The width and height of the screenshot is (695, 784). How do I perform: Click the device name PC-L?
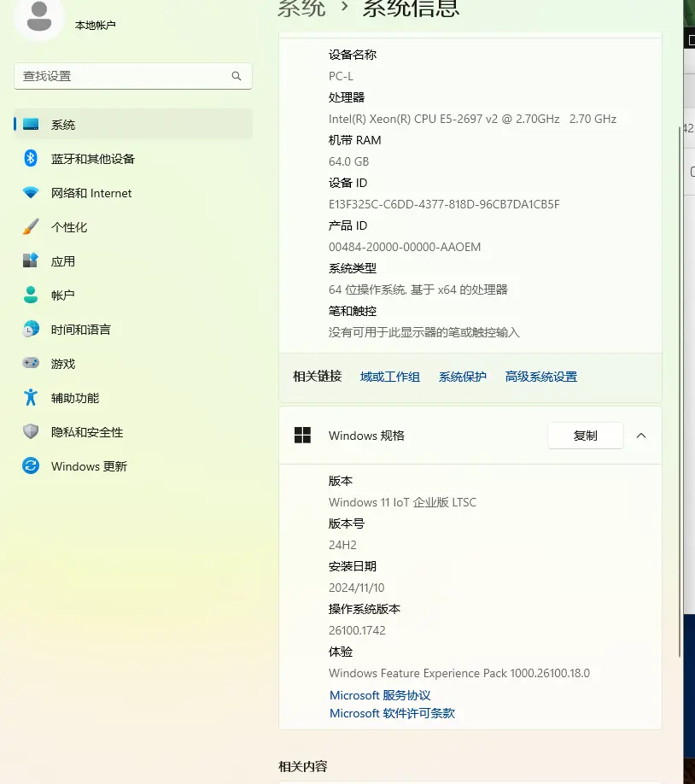click(341, 76)
